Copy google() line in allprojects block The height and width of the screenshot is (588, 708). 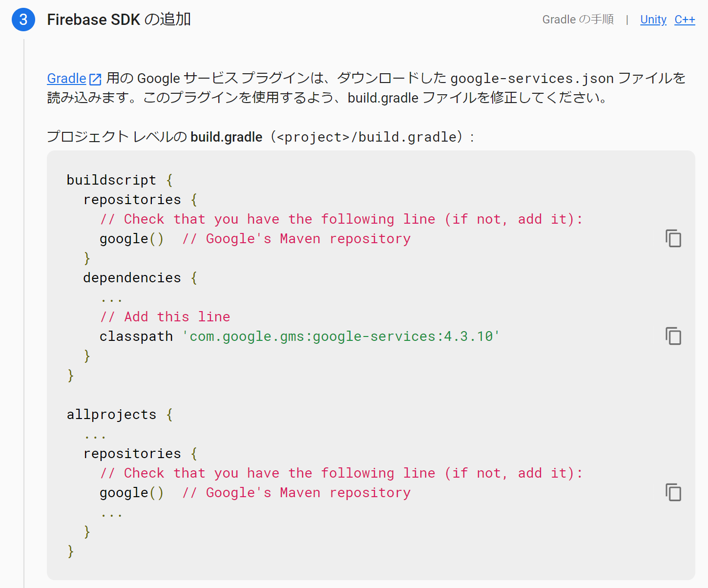pyautogui.click(x=673, y=493)
